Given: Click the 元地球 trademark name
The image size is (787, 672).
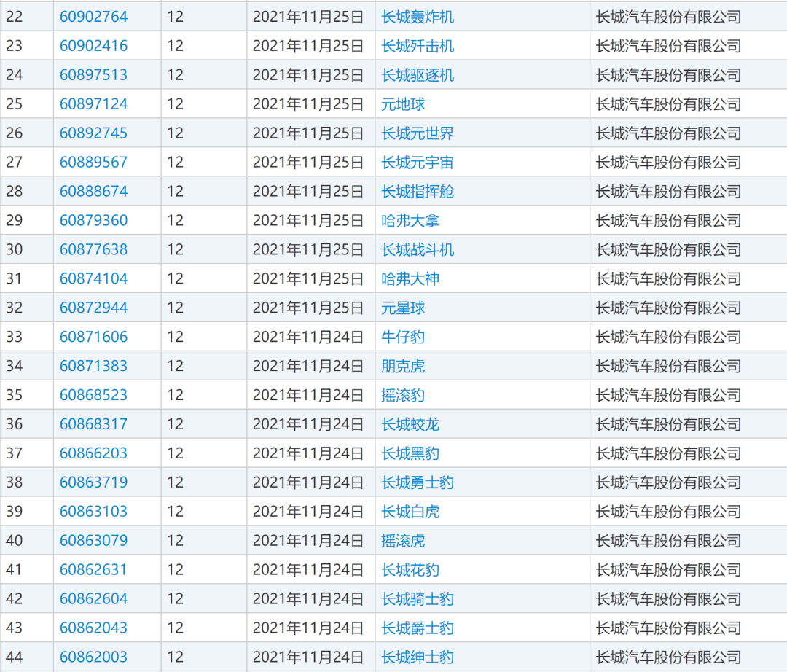Looking at the screenshot, I should coord(403,104).
